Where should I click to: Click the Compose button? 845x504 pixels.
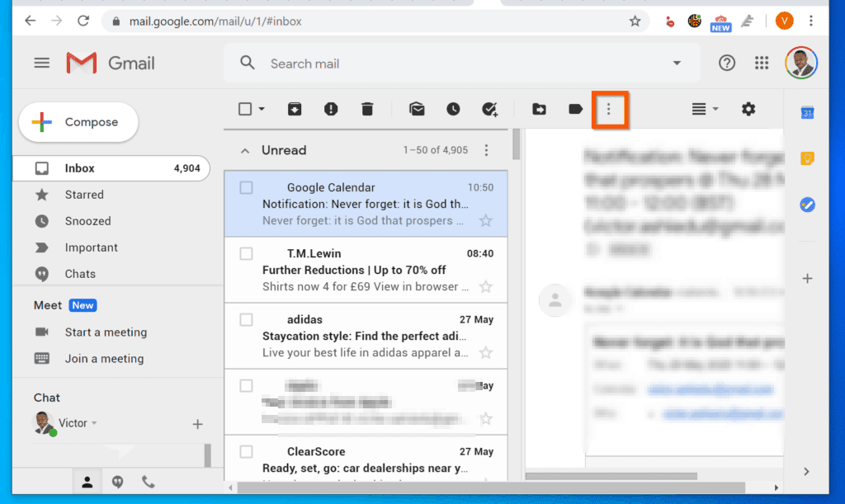pos(78,121)
